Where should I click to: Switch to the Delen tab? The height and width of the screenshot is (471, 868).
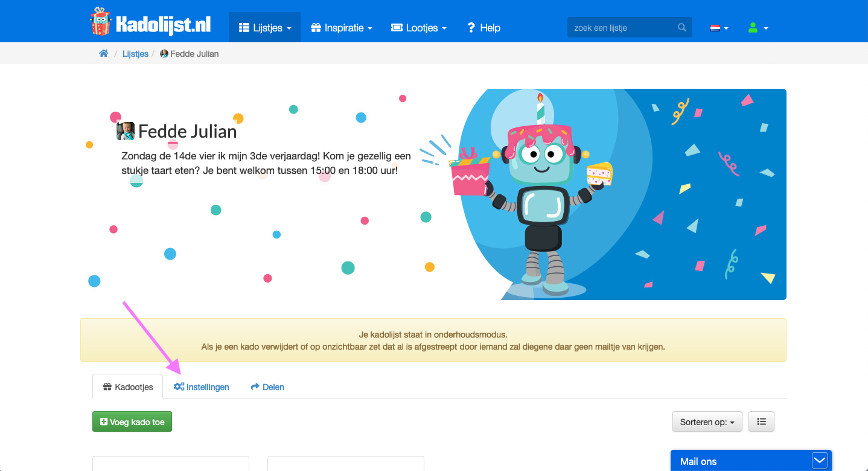click(x=267, y=387)
